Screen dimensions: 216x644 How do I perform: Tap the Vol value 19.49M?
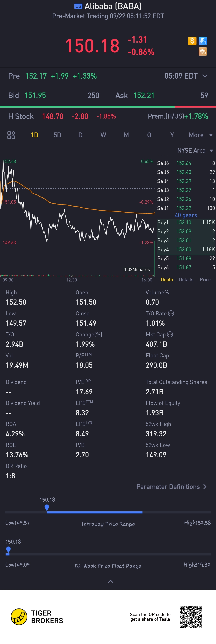[x=17, y=365]
